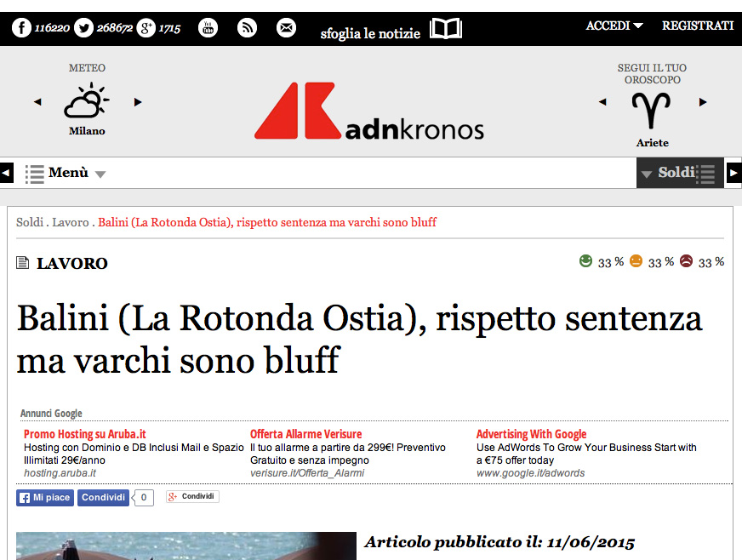The height and width of the screenshot is (560, 742).
Task: Click the Google+ 'Condividi' button
Action: coord(192,496)
